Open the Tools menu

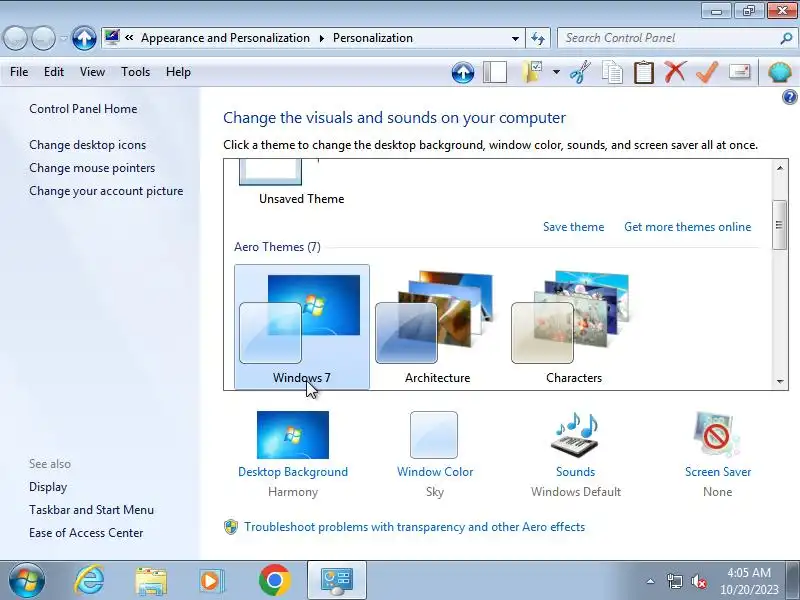(x=135, y=72)
